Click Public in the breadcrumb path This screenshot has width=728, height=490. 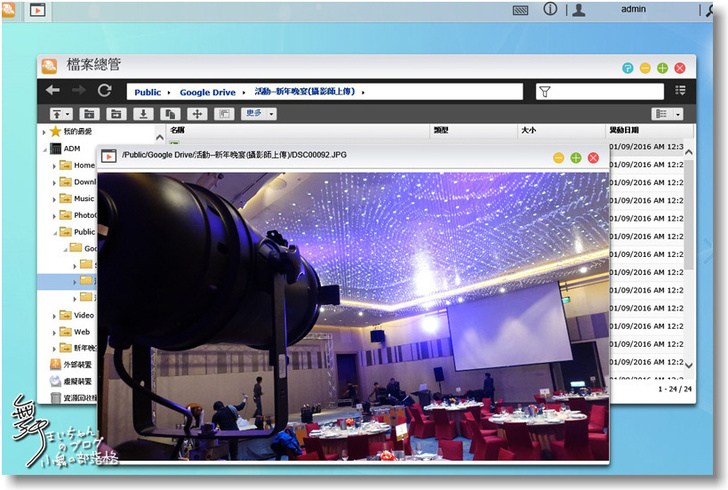(x=147, y=92)
